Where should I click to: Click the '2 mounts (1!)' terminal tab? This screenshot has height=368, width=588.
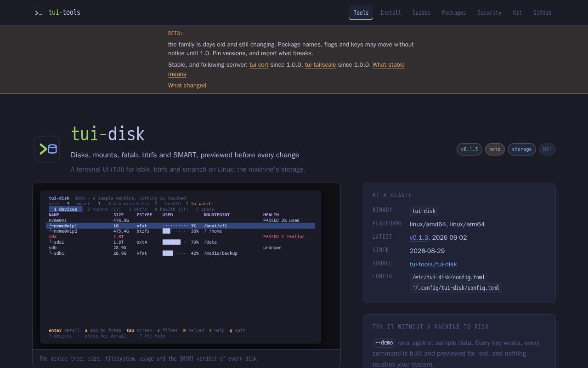(x=104, y=209)
